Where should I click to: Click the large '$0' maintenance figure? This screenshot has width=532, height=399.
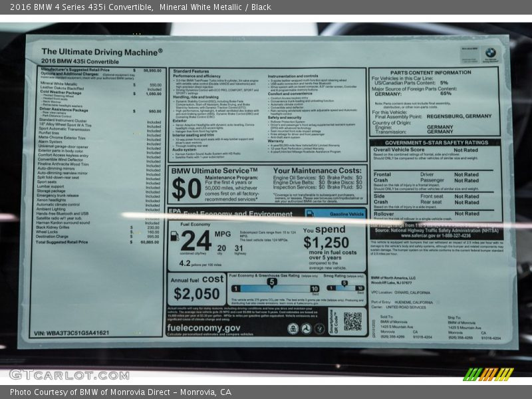[186, 189]
